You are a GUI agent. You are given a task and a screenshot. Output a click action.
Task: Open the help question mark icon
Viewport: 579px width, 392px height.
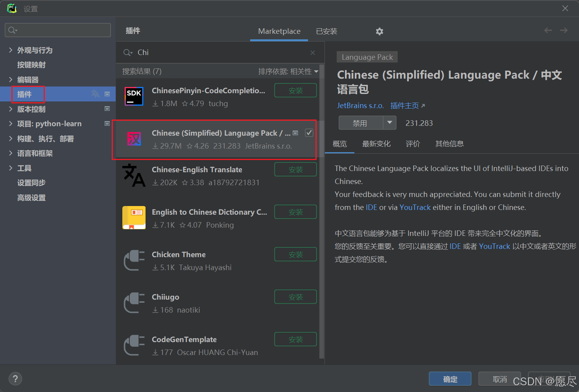pos(15,379)
